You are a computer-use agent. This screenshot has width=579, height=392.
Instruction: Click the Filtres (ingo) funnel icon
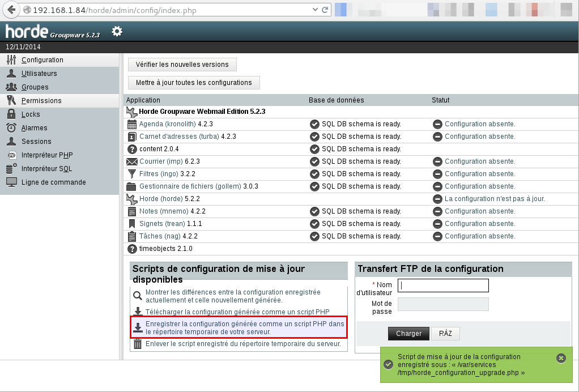pyautogui.click(x=132, y=174)
